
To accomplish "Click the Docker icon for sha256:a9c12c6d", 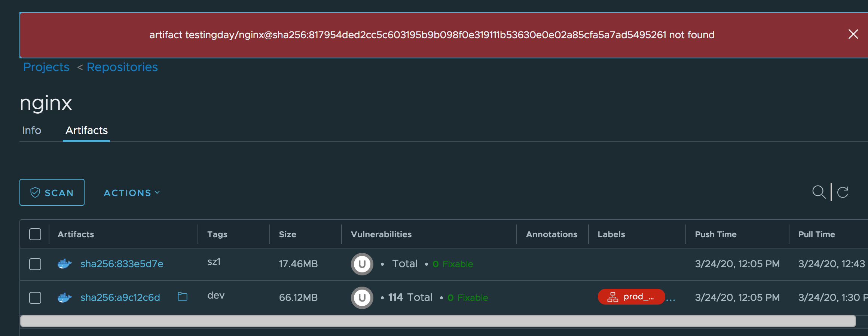I will [x=65, y=297].
